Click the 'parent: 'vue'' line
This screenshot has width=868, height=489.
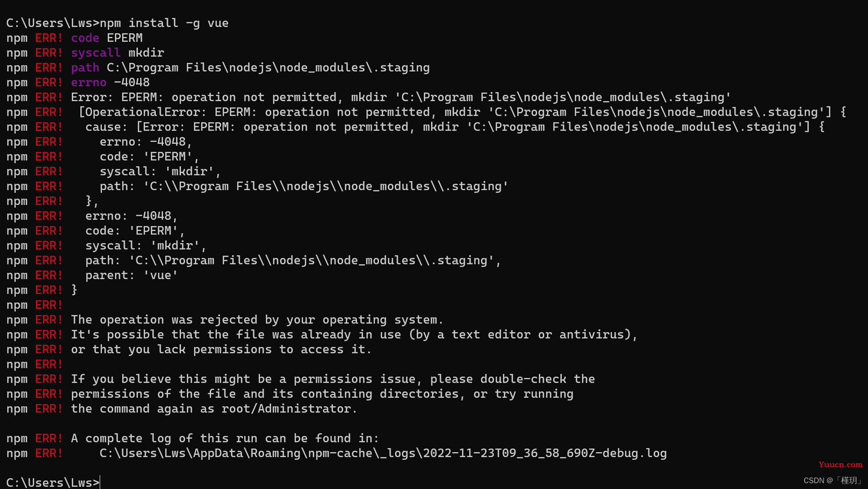click(x=132, y=275)
